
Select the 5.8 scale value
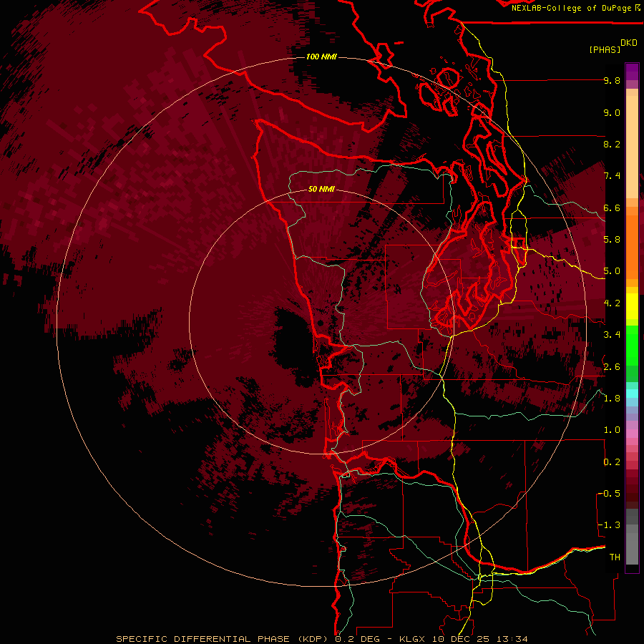pyautogui.click(x=612, y=240)
